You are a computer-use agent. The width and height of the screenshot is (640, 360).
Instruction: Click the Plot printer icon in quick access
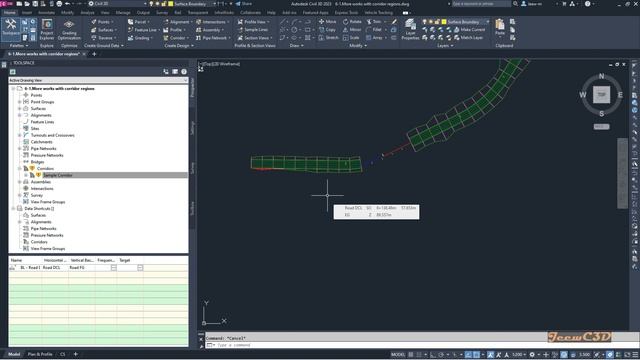click(x=59, y=4)
